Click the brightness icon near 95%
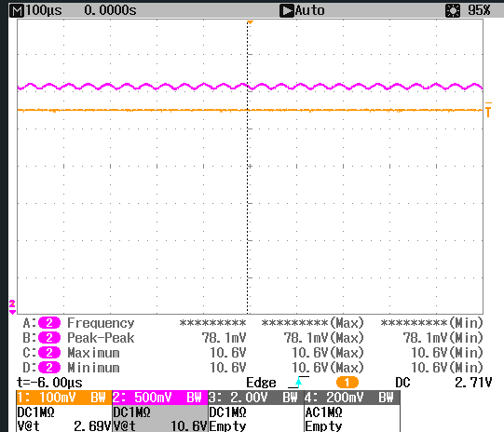Viewport: 504px width, 432px height. pyautogui.click(x=453, y=10)
